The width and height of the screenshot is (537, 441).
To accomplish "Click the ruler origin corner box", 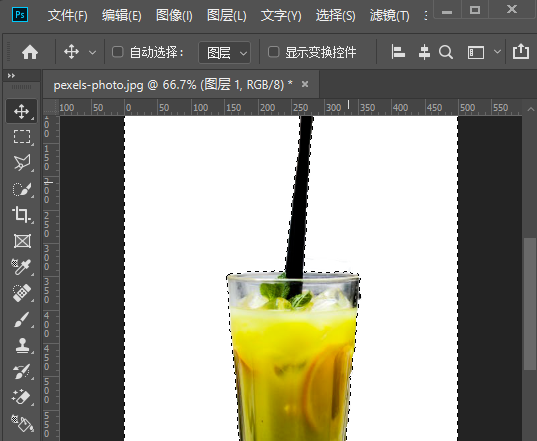I will (x=51, y=108).
